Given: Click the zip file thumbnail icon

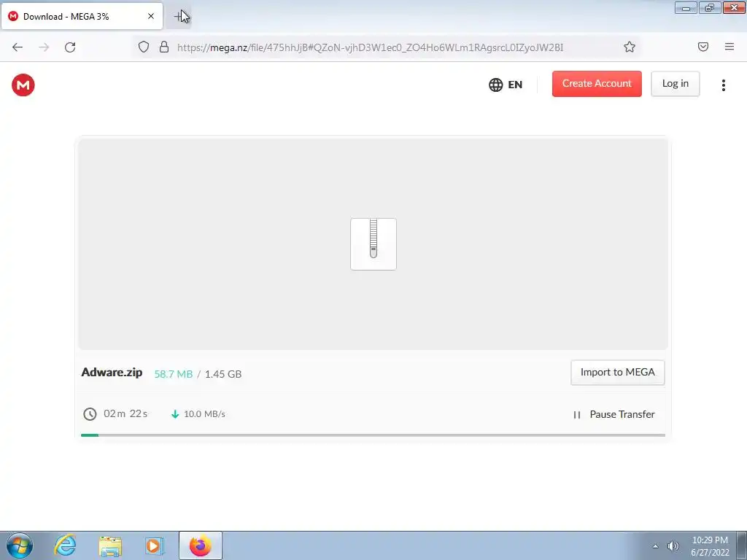Looking at the screenshot, I should coord(373,244).
